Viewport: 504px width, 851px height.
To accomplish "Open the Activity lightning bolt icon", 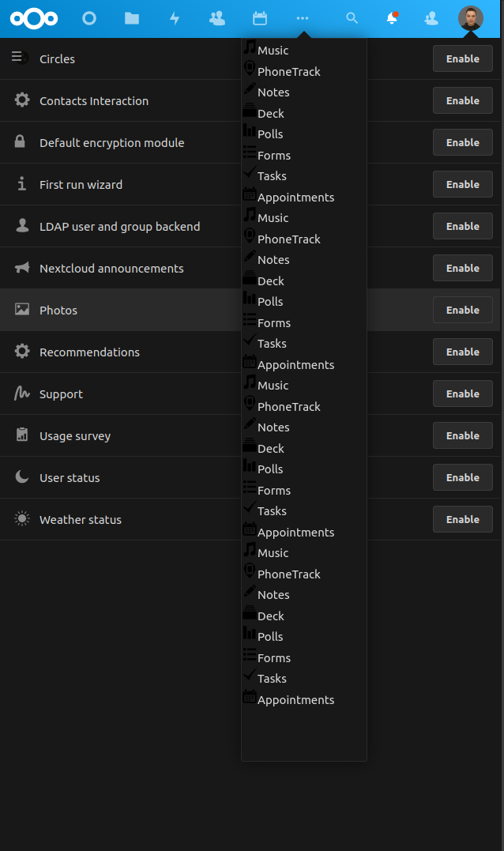I will click(175, 17).
